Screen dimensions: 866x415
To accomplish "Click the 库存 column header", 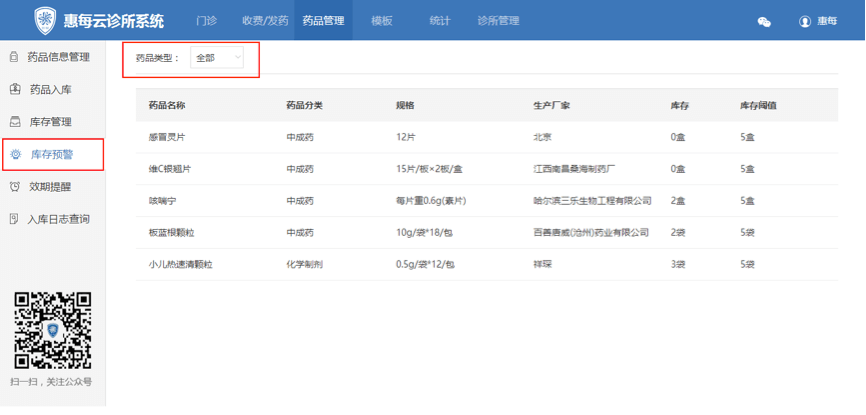I will [679, 105].
